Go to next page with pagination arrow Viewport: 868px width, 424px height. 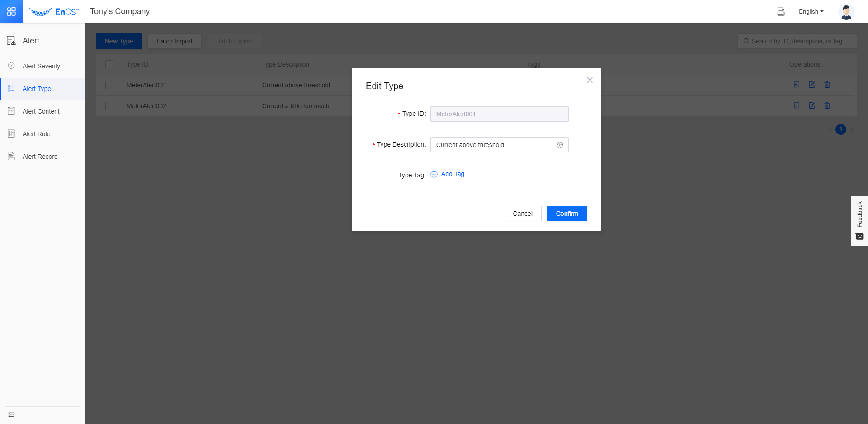(x=852, y=129)
